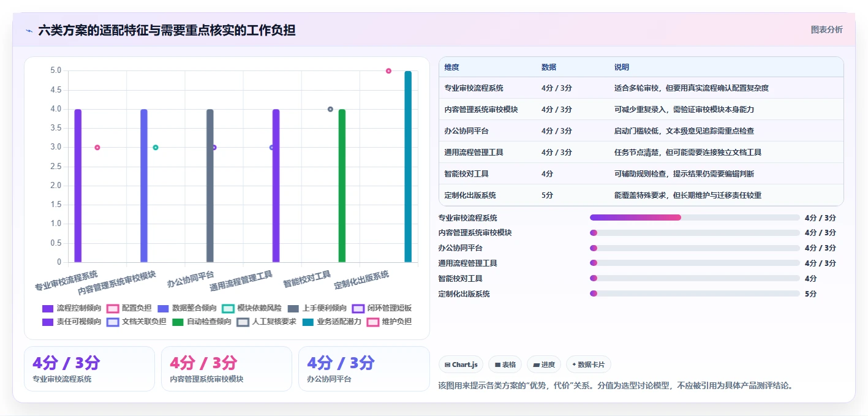Screen dimensions: 868x416
Task: Click the 人工复核要求 legend color box
Action: [x=243, y=322]
